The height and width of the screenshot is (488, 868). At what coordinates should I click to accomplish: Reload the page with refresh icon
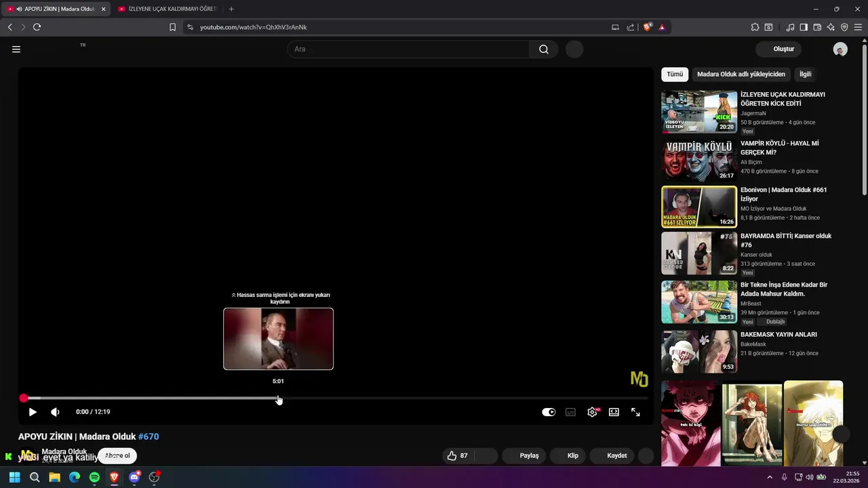point(37,27)
